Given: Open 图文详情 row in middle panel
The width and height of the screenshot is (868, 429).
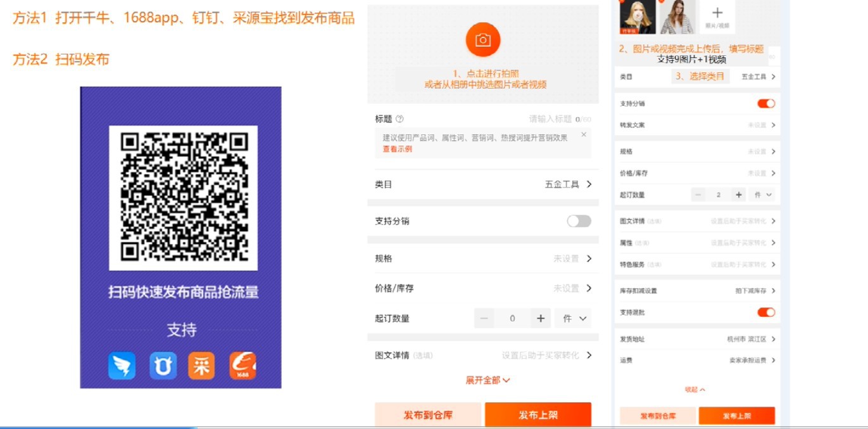Looking at the screenshot, I should tap(483, 355).
